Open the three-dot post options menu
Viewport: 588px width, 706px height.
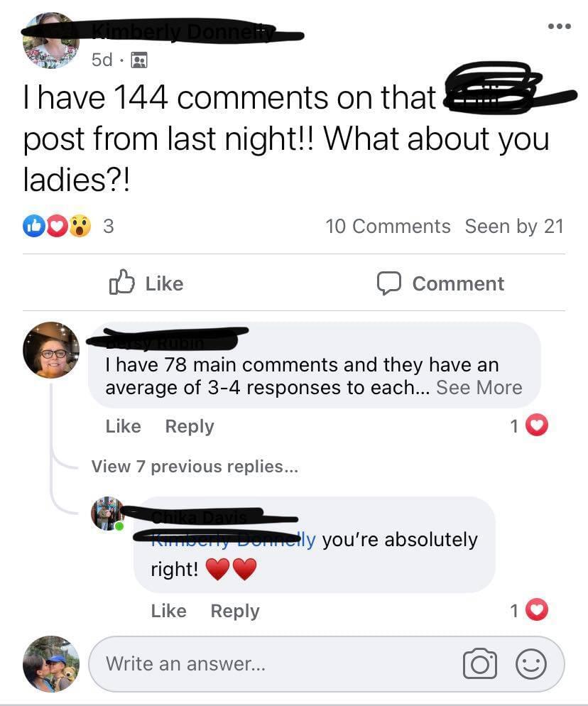pos(559,26)
